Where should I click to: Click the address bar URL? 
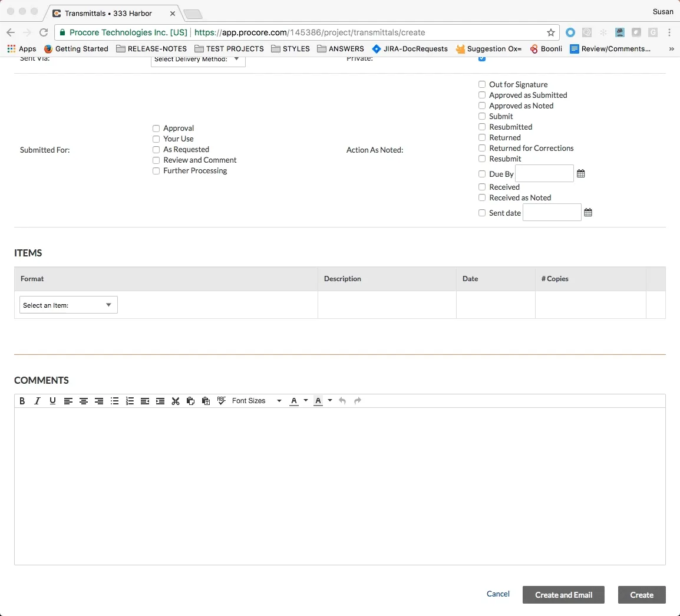309,32
